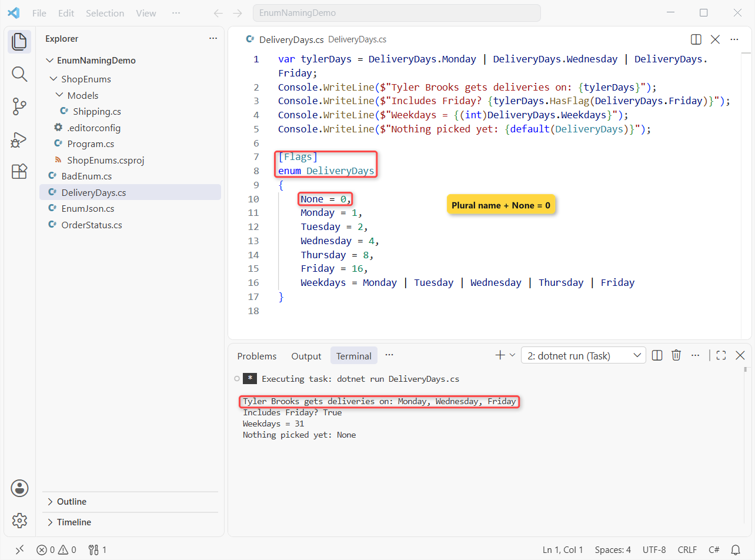
Task: Select the C# language mode
Action: 714,550
